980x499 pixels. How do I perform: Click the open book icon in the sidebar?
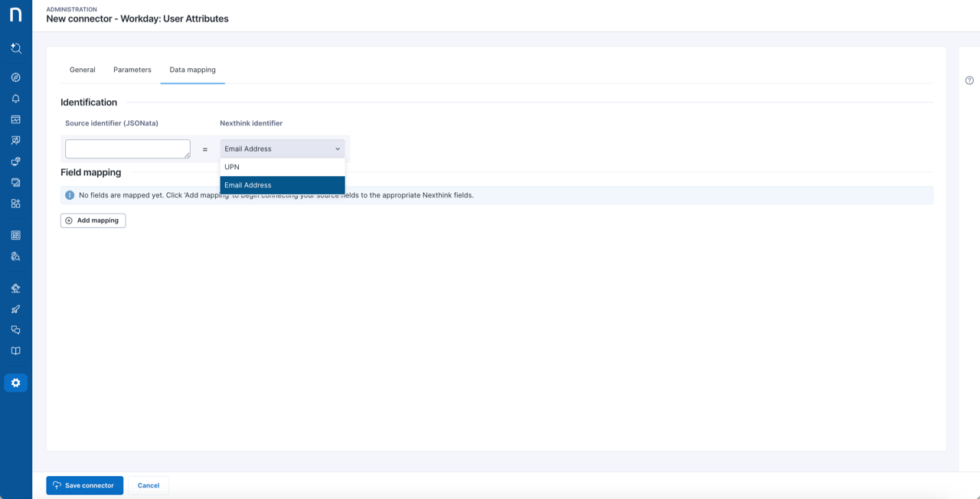(x=15, y=351)
